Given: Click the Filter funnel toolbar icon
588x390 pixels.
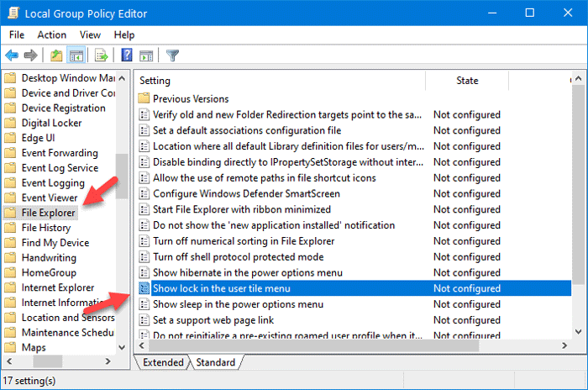Looking at the screenshot, I should tap(172, 56).
